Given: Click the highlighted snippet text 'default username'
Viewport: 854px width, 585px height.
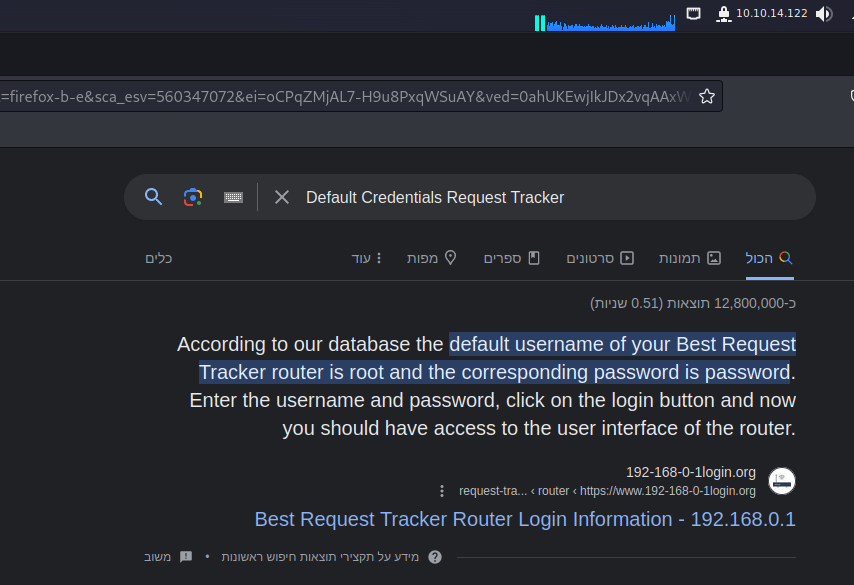Looking at the screenshot, I should click(527, 344).
